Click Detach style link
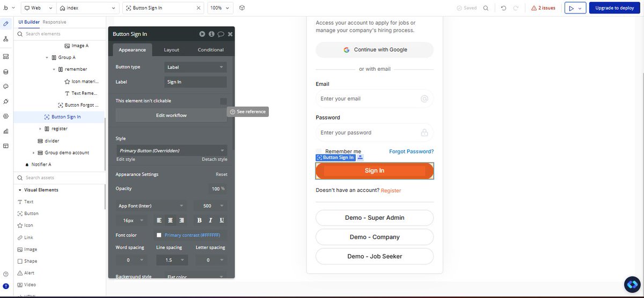The height and width of the screenshot is (298, 644). (x=214, y=159)
